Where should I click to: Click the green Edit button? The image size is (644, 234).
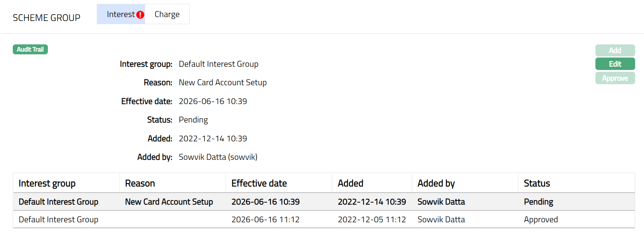coord(615,64)
